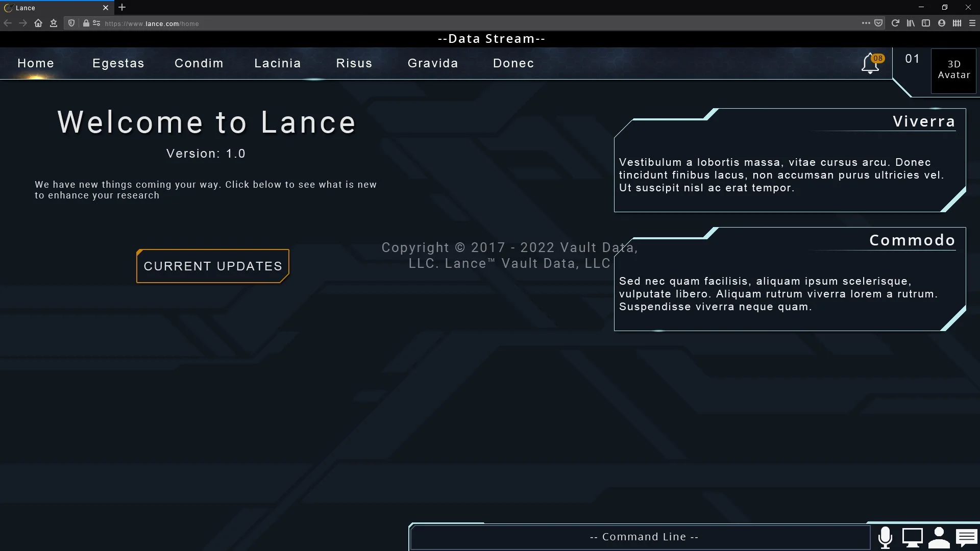
Task: Click the Version: 1.0 text
Action: click(206, 154)
